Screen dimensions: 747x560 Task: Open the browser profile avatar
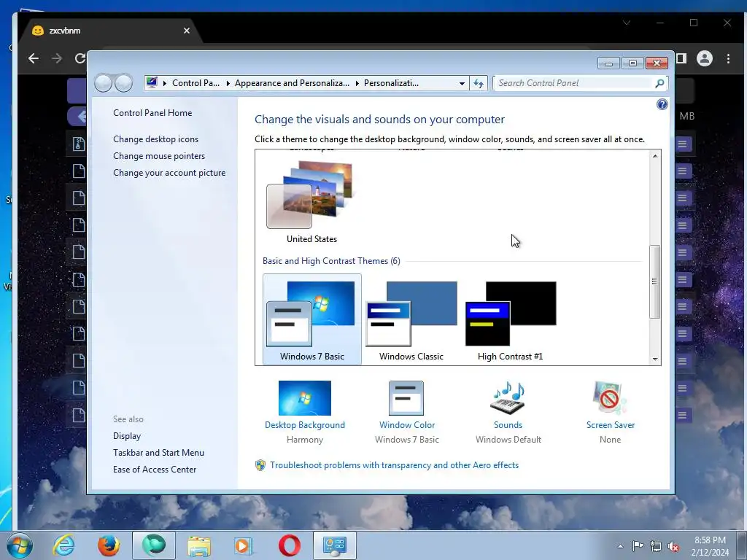click(704, 58)
